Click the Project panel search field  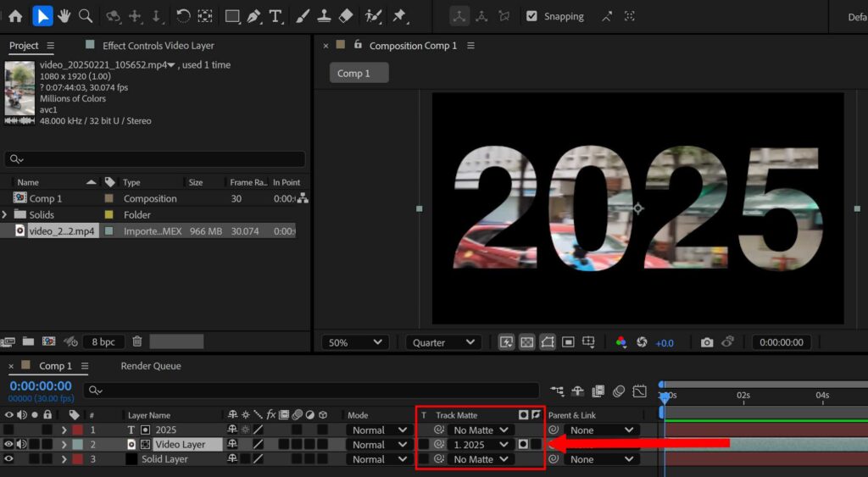pos(155,158)
